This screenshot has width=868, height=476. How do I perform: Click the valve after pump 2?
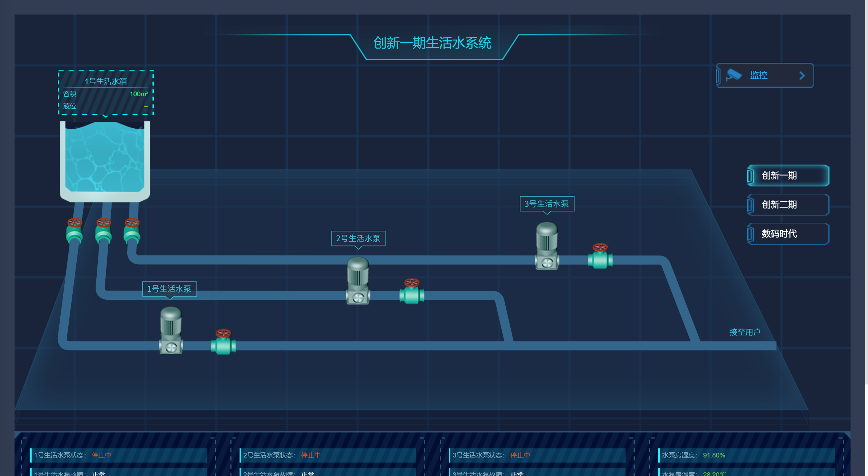click(x=411, y=291)
